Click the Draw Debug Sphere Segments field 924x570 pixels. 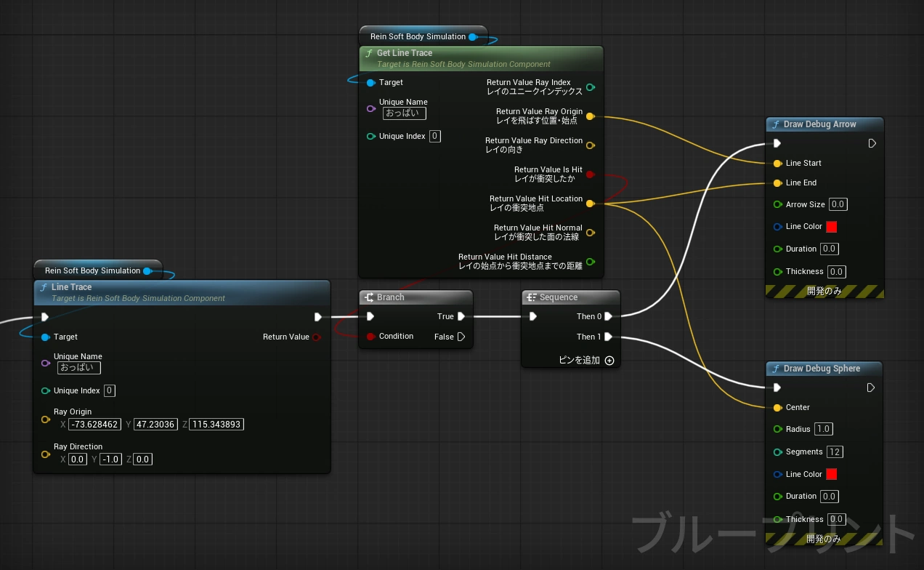point(835,451)
